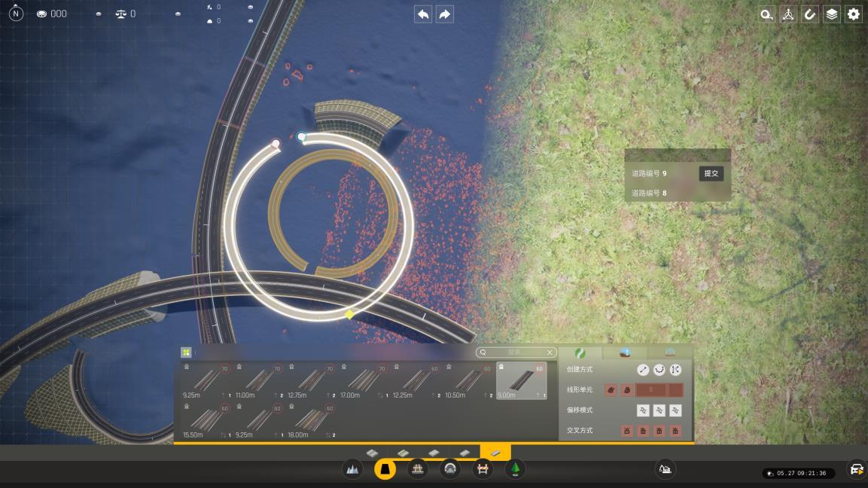Select third offset mode option
The height and width of the screenshot is (488, 868).
pyautogui.click(x=675, y=410)
